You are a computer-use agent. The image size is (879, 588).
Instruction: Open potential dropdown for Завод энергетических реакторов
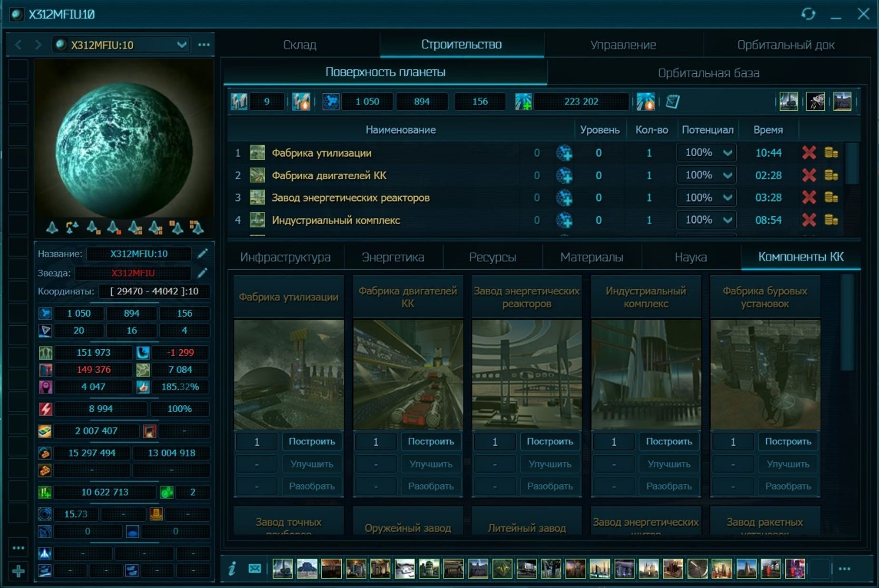tap(727, 197)
